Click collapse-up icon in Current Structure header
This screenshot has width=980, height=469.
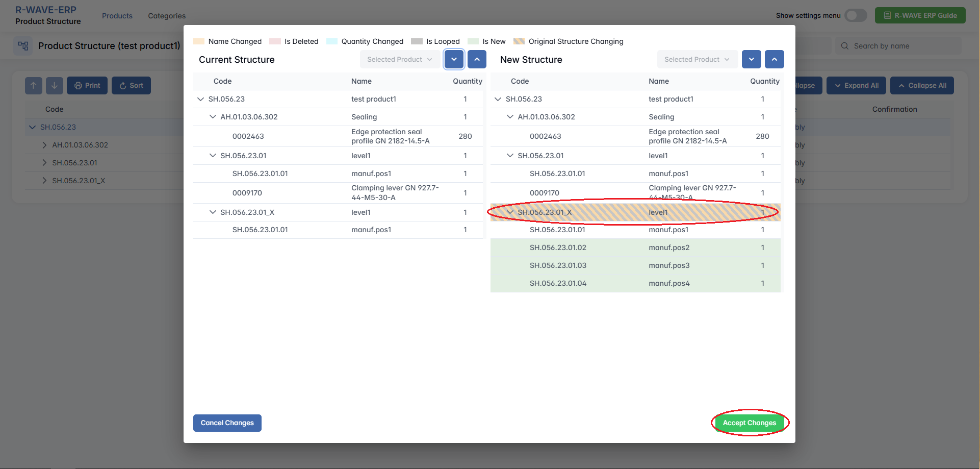coord(477,59)
